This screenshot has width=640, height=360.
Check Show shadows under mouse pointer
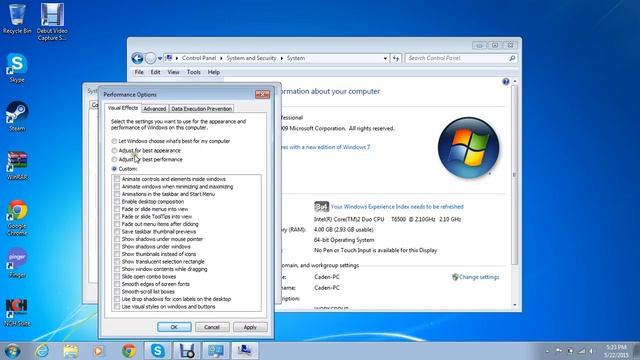(117, 239)
